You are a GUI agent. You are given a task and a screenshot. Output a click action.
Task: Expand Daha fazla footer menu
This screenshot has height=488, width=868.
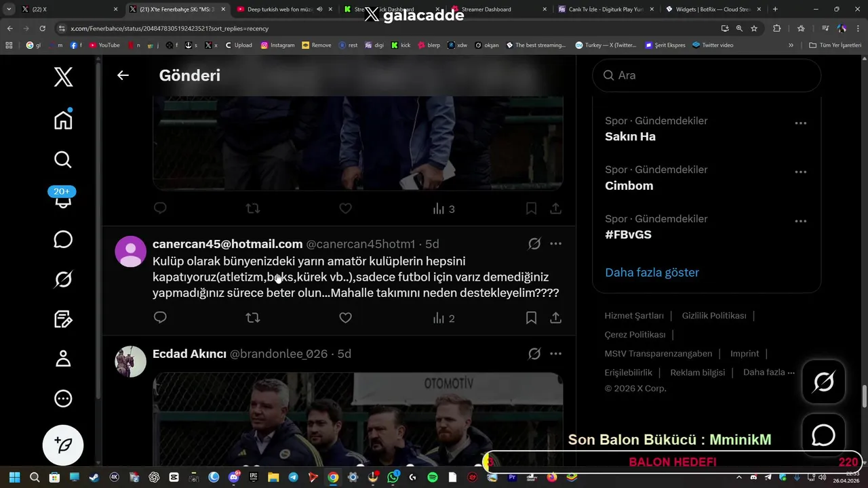point(769,372)
